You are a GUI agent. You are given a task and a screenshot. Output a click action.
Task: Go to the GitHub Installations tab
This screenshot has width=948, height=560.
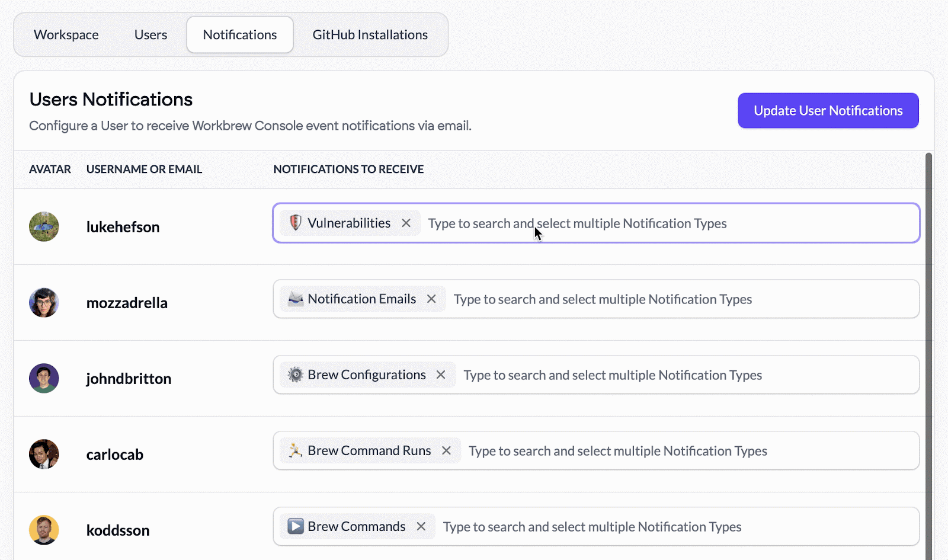coord(370,35)
